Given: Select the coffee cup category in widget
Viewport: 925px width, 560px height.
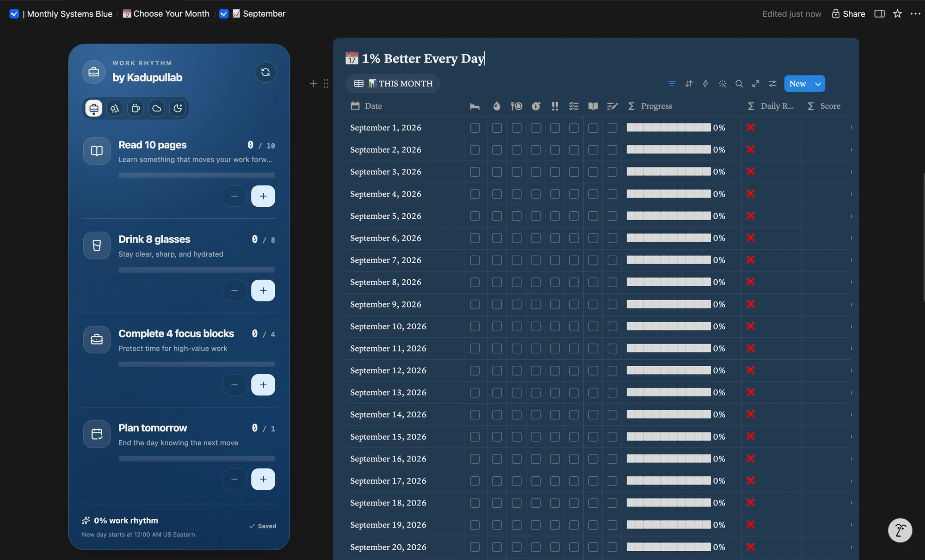Looking at the screenshot, I should [x=136, y=108].
